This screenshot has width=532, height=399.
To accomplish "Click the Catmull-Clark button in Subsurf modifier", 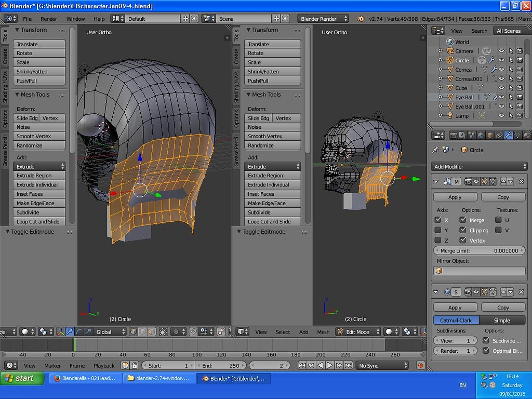I will coord(455,320).
